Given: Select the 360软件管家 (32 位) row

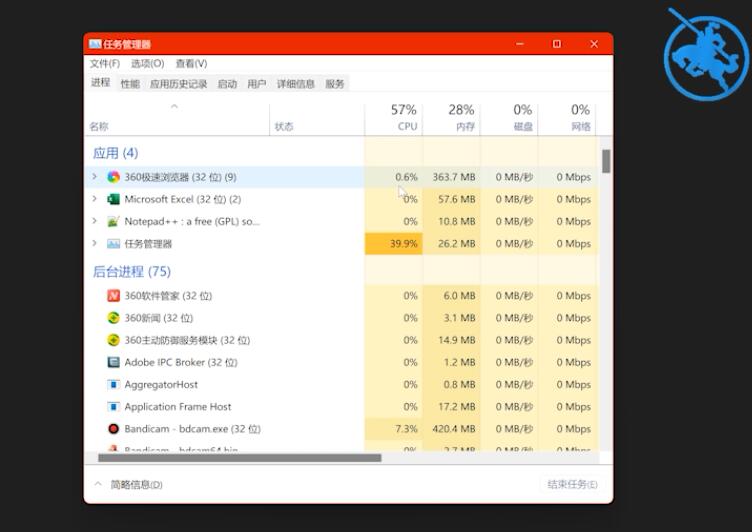Looking at the screenshot, I should [341, 296].
